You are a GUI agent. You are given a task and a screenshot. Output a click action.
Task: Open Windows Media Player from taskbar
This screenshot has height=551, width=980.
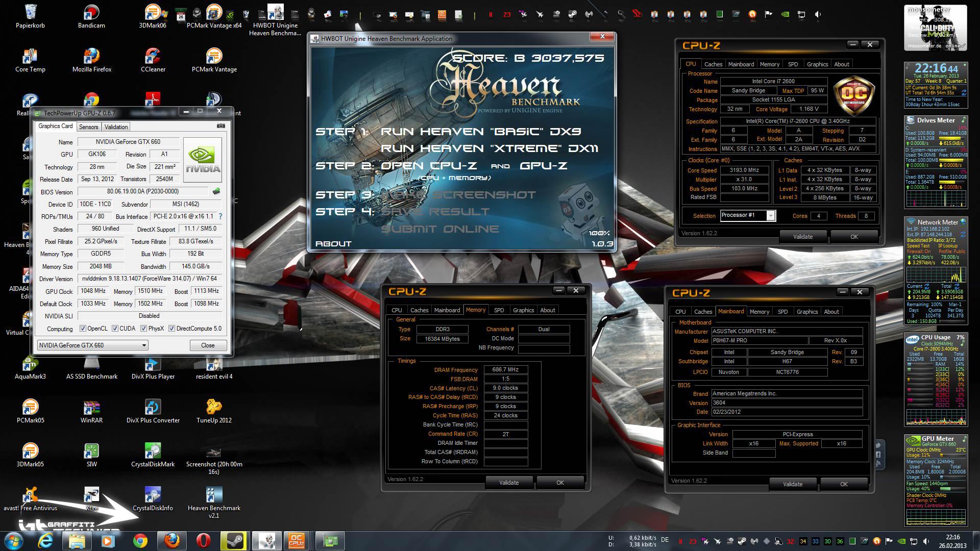point(108,540)
